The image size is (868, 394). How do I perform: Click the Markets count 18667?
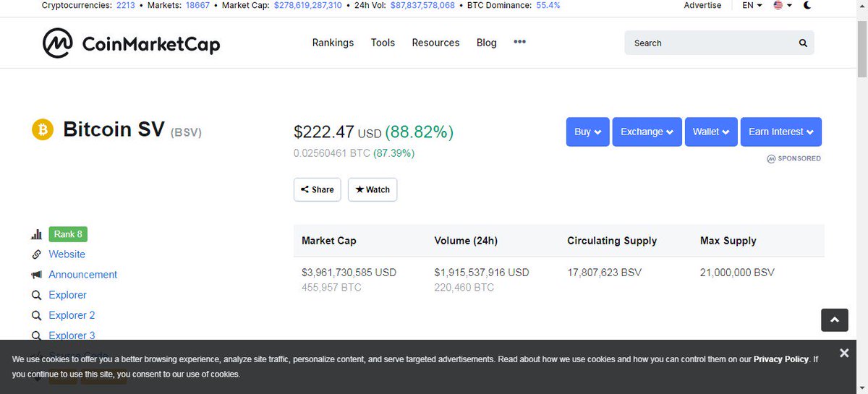pos(197,5)
